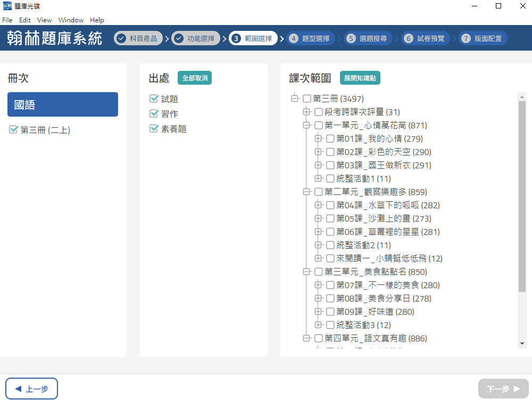Expand 段考跨課次評量 tree node
The height and width of the screenshot is (400, 532).
point(306,112)
